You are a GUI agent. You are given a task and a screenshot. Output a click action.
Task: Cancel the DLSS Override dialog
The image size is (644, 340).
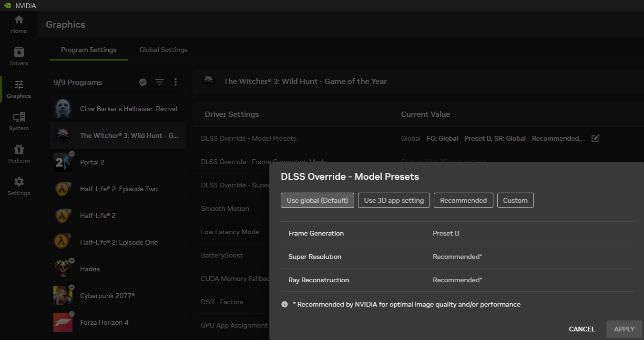[x=582, y=329]
